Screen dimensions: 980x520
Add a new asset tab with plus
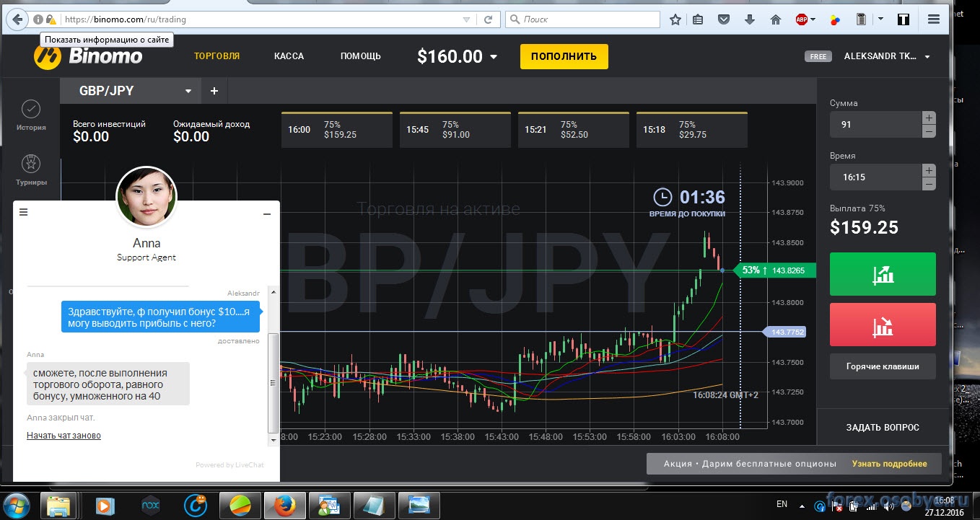click(x=214, y=91)
